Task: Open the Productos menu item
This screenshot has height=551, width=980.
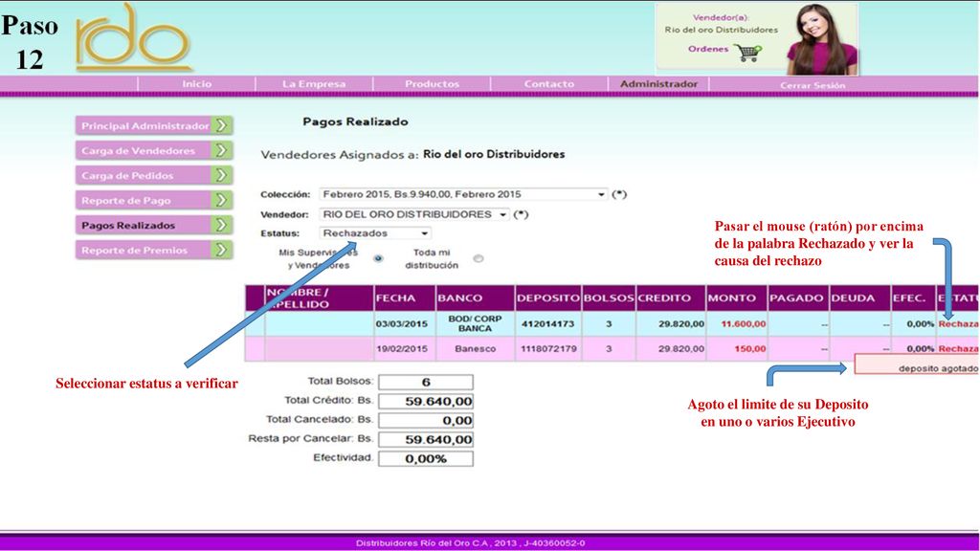Action: pos(432,84)
